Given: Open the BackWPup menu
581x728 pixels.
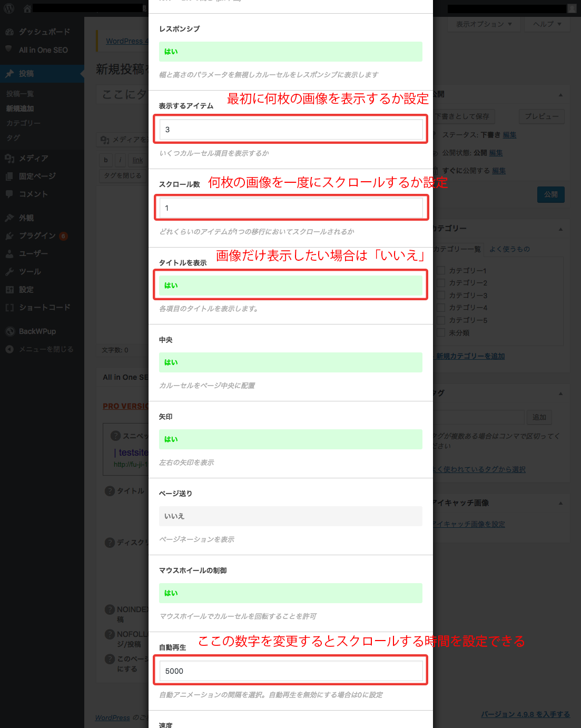Looking at the screenshot, I should [x=37, y=331].
